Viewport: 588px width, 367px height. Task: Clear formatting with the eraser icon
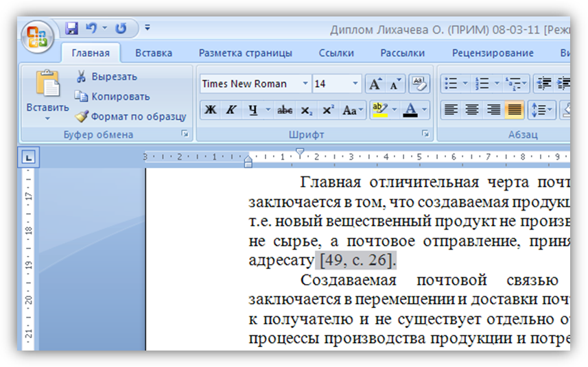tap(419, 84)
